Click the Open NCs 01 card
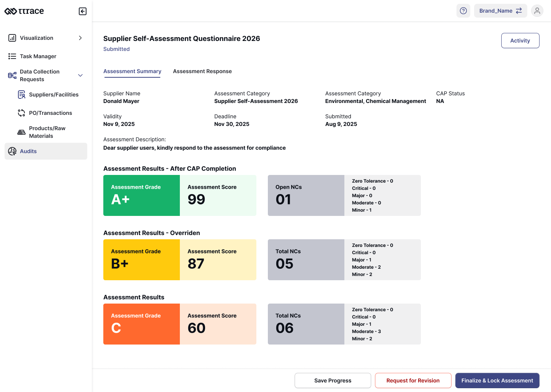 (306, 196)
